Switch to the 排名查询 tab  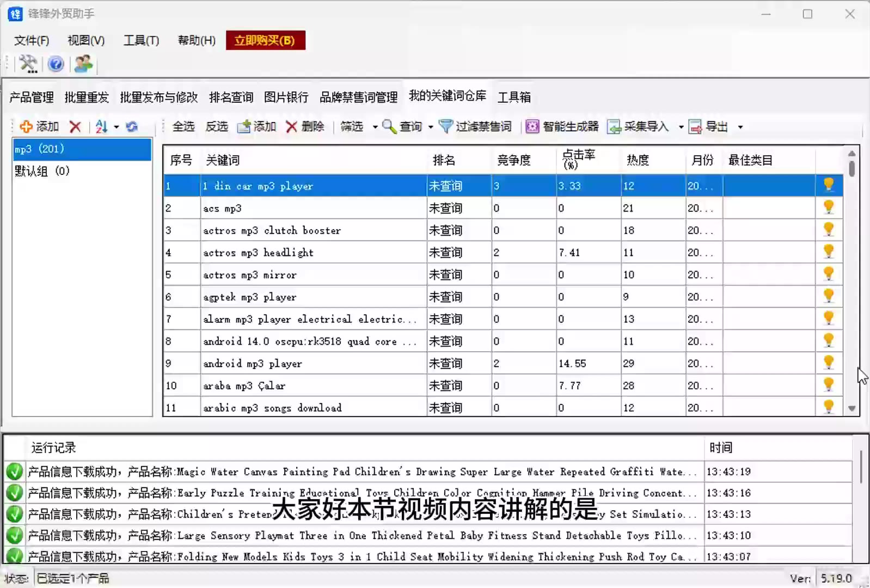231,97
